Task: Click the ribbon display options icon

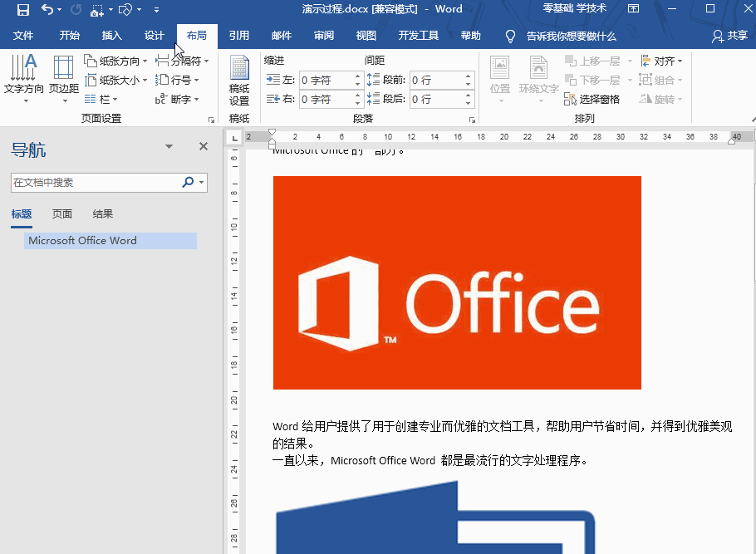Action: [x=633, y=8]
